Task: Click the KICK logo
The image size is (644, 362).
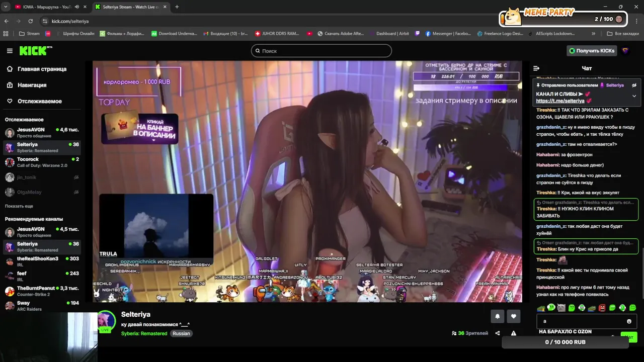Action: click(35, 50)
